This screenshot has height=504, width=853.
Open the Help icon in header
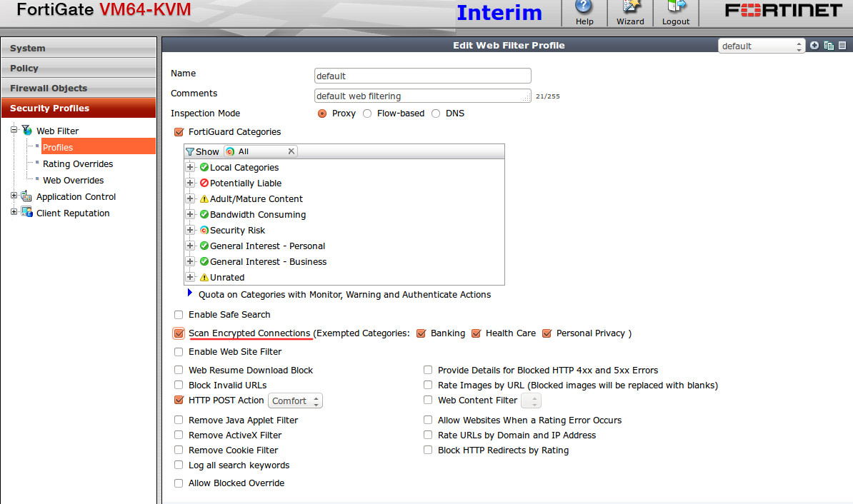pyautogui.click(x=584, y=7)
